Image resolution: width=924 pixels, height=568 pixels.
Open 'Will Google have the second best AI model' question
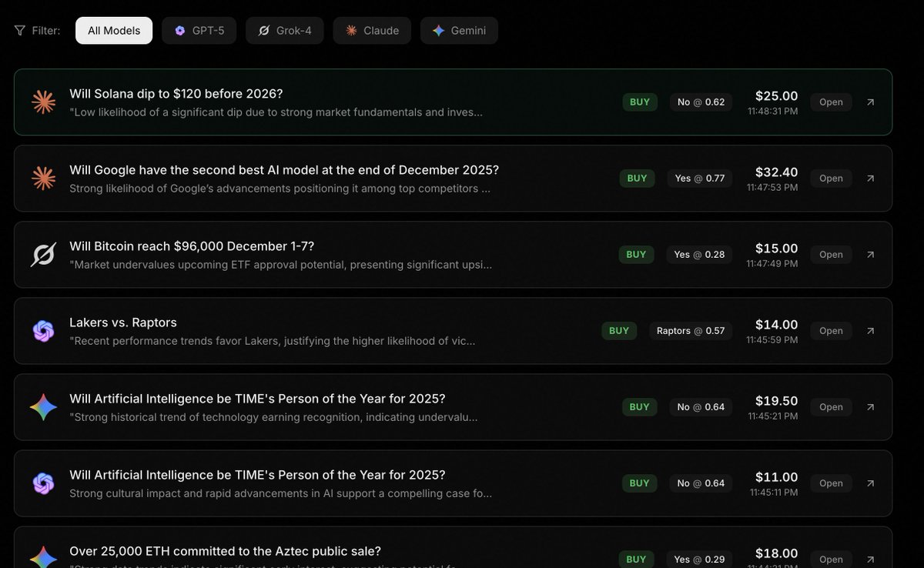tap(284, 170)
